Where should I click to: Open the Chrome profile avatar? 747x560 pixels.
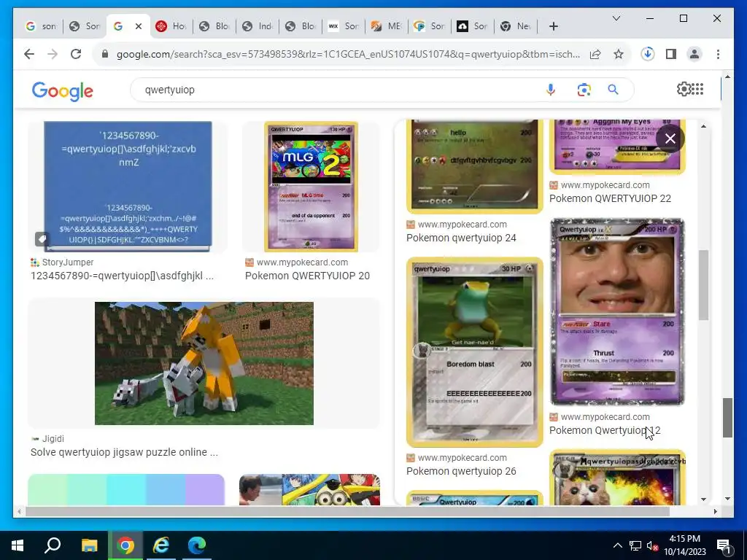[x=694, y=54]
